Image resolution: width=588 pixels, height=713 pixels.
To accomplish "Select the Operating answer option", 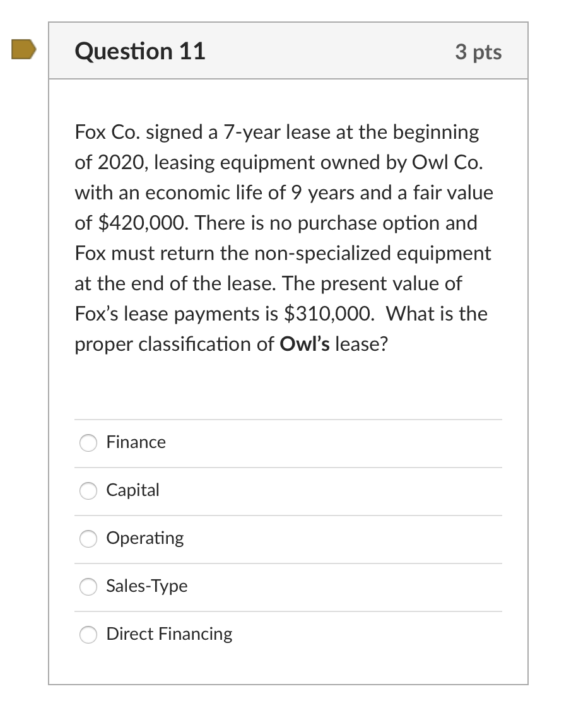I will [x=88, y=539].
